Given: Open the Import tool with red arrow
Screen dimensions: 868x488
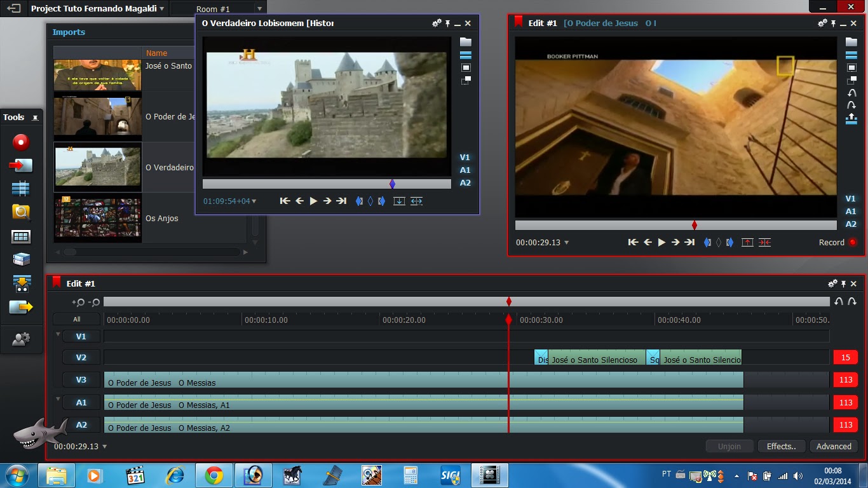Looking at the screenshot, I should 21,165.
